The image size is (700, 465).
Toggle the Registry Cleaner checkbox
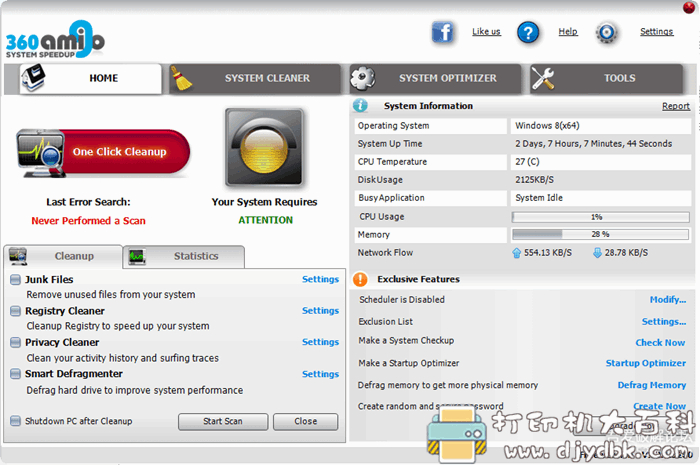[15, 311]
